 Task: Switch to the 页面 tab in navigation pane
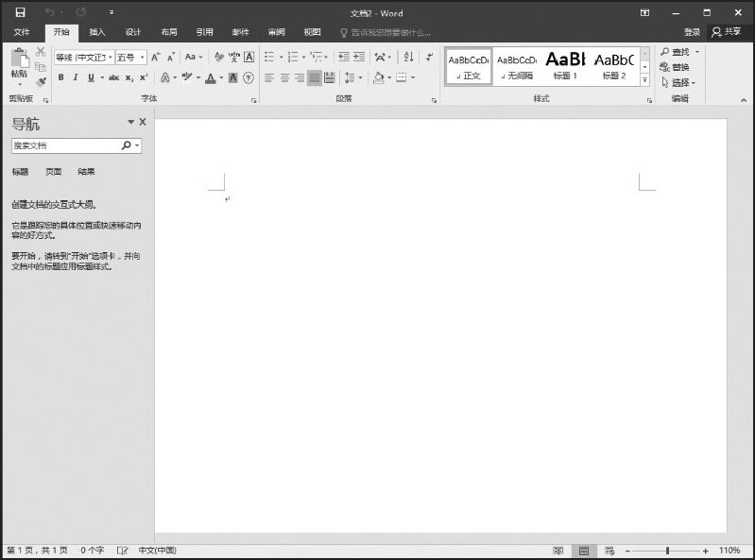click(x=54, y=172)
